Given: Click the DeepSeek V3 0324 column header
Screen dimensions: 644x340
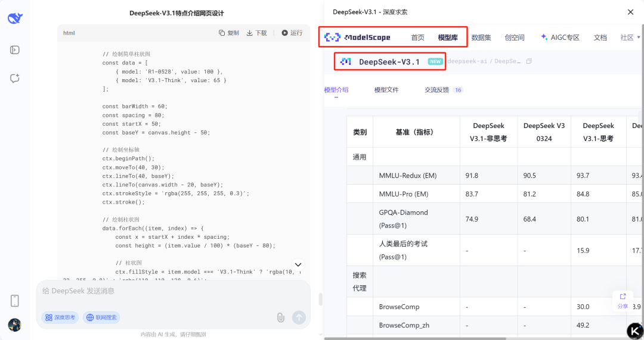Looking at the screenshot, I should [x=544, y=132].
